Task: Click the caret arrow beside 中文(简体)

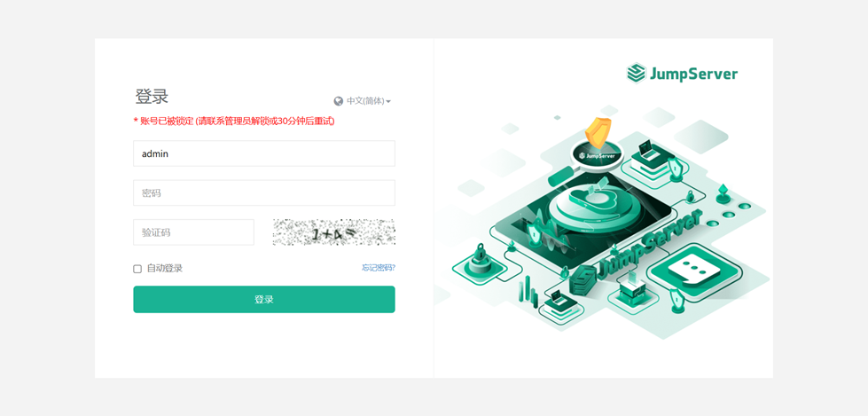Action: tap(388, 102)
